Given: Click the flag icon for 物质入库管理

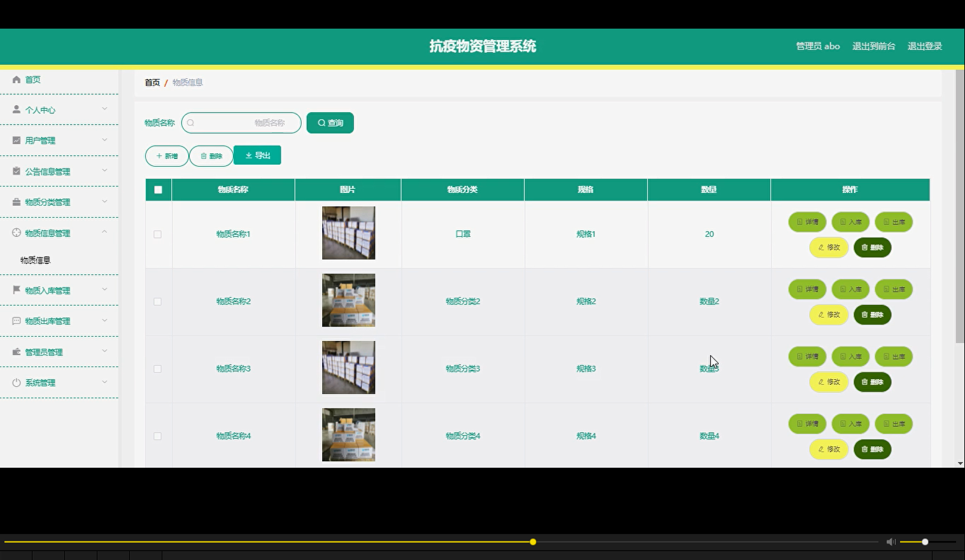Looking at the screenshot, I should (17, 290).
